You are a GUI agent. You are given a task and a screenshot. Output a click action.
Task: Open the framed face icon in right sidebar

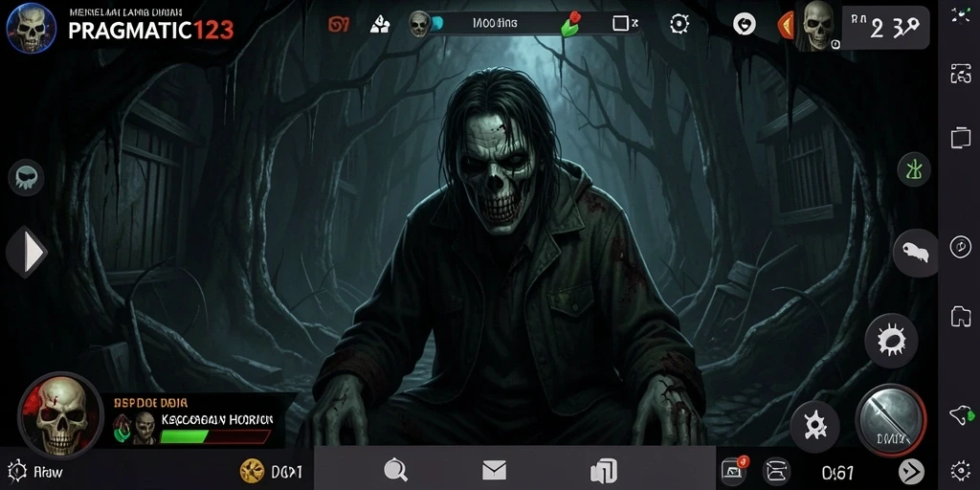(x=961, y=73)
